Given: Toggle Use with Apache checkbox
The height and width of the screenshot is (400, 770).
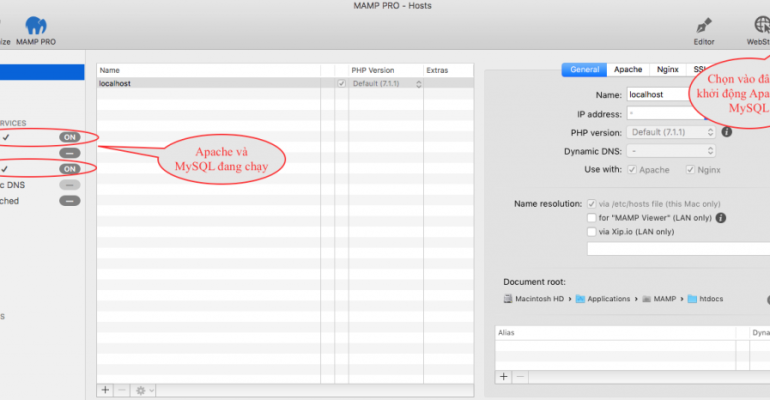Looking at the screenshot, I should click(632, 170).
